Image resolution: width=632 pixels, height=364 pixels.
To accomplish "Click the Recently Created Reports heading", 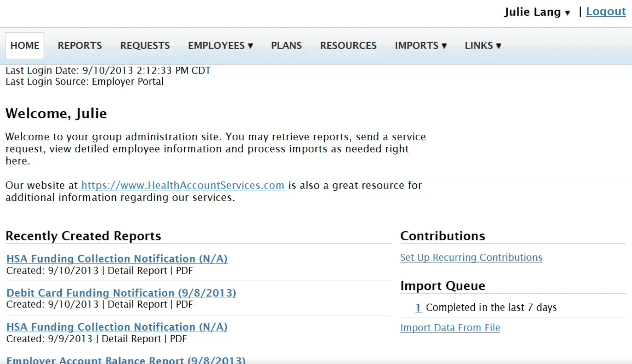I will (x=83, y=236).
